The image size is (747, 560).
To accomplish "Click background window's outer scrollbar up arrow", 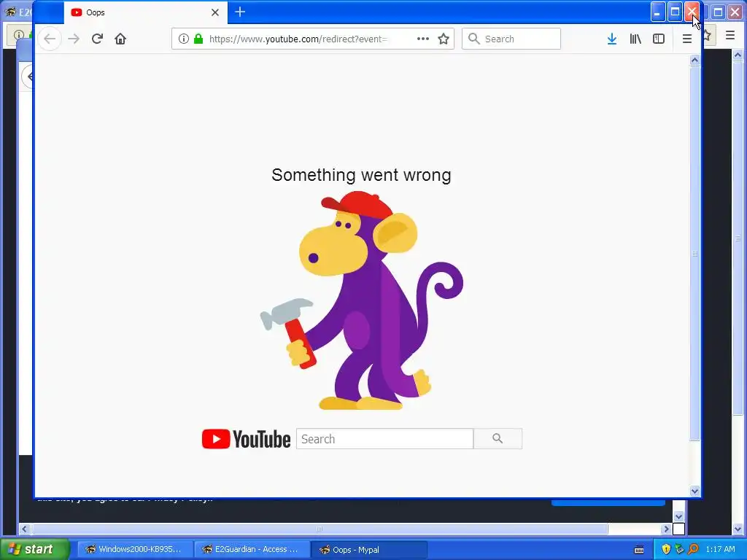I will 738,55.
